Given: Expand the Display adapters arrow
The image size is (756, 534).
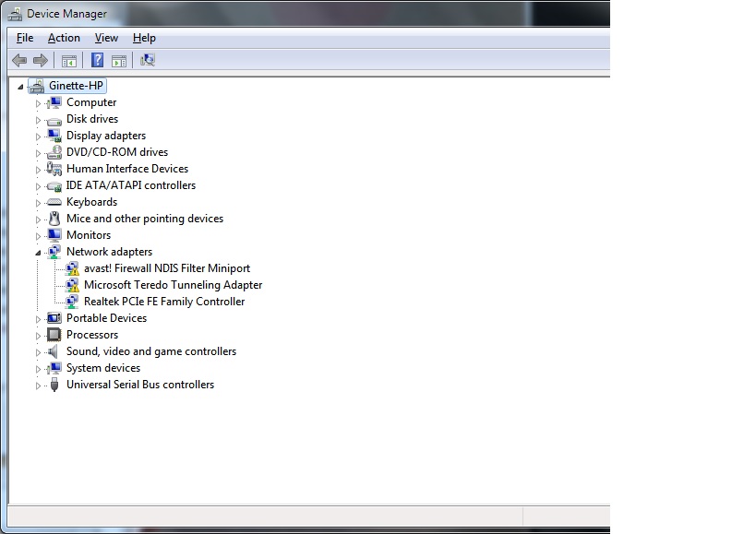Looking at the screenshot, I should pos(38,136).
